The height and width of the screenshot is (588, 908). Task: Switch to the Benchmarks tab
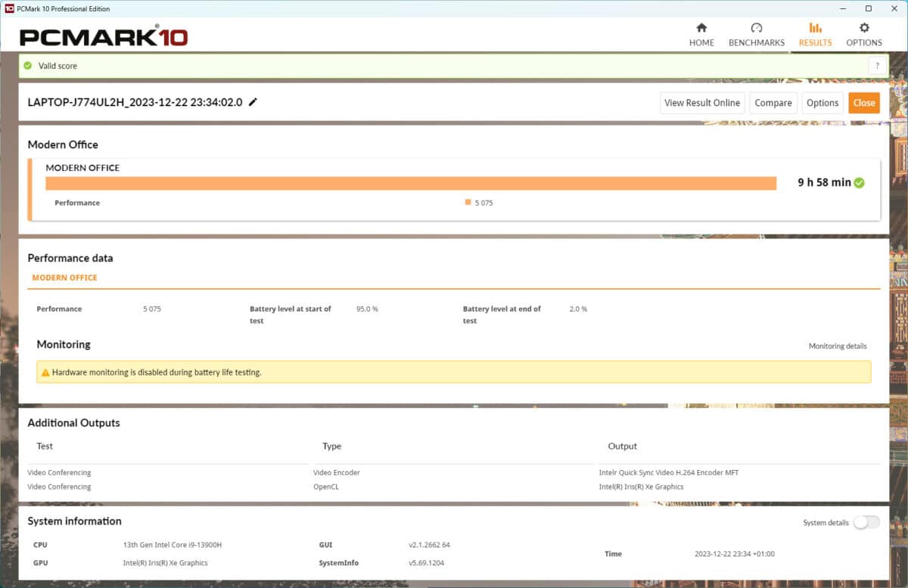coord(756,35)
